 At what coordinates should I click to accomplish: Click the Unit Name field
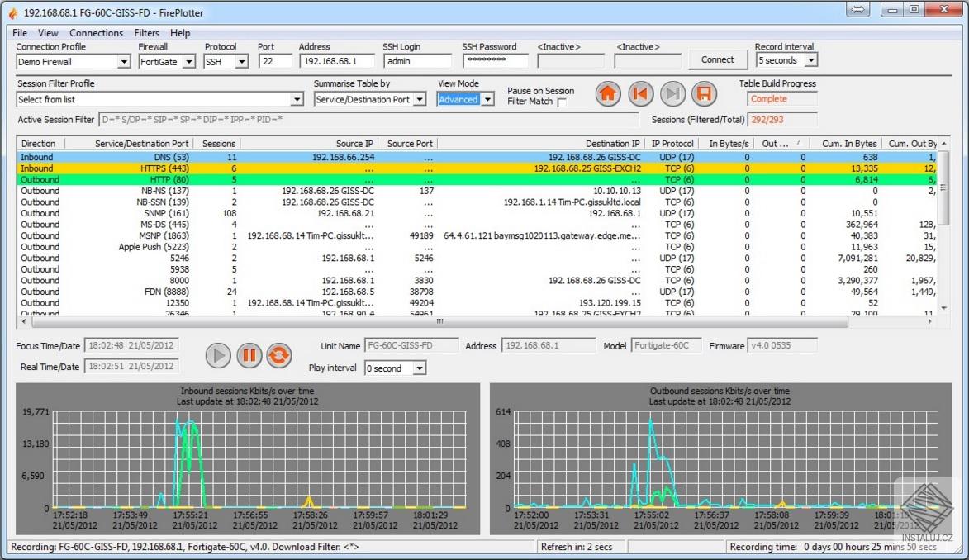click(411, 345)
